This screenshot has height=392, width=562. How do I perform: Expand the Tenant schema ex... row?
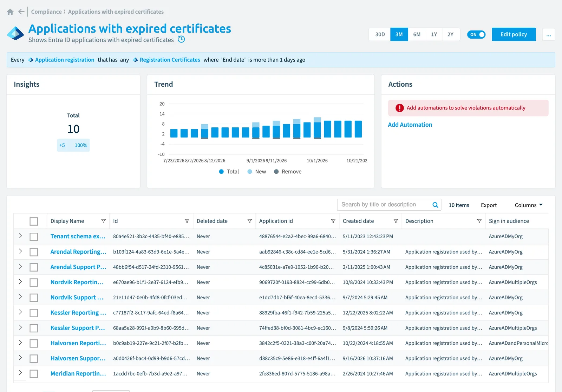tap(20, 236)
